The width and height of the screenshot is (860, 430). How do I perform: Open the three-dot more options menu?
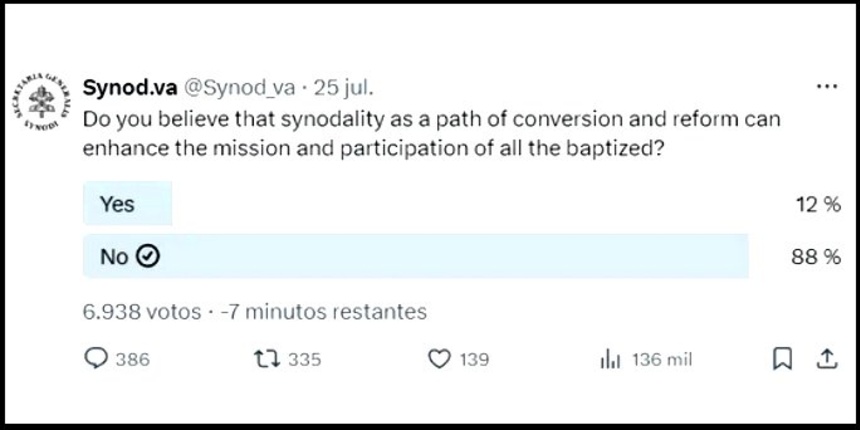tap(827, 87)
